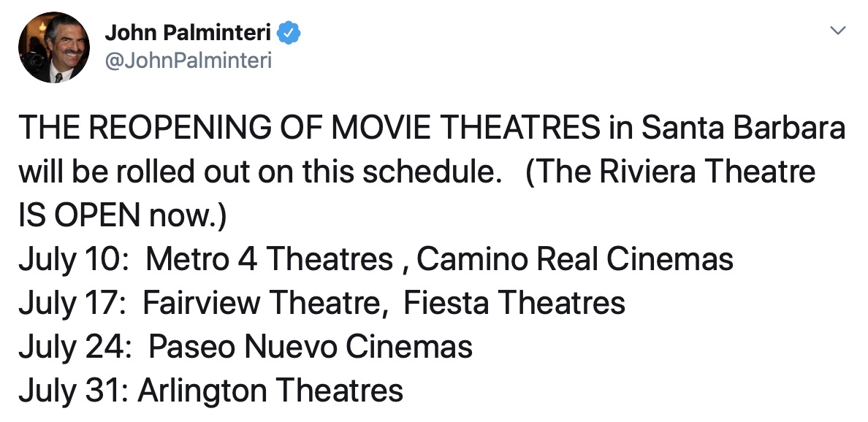
Task: Click "Paseo Nuevo Cinemas" in the schedule
Action: [x=311, y=346]
